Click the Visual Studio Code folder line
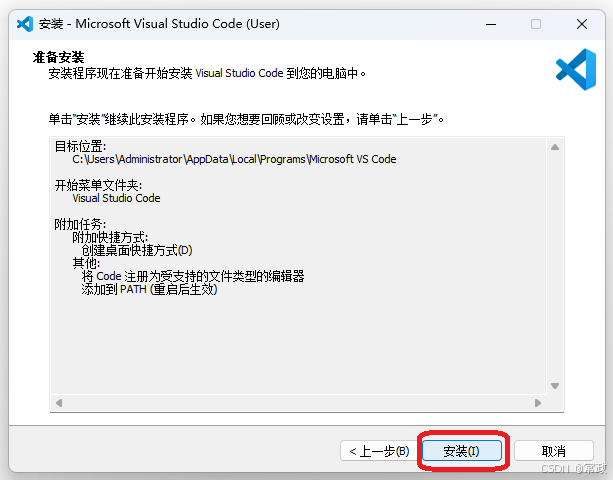This screenshot has width=613, height=480. [x=116, y=198]
